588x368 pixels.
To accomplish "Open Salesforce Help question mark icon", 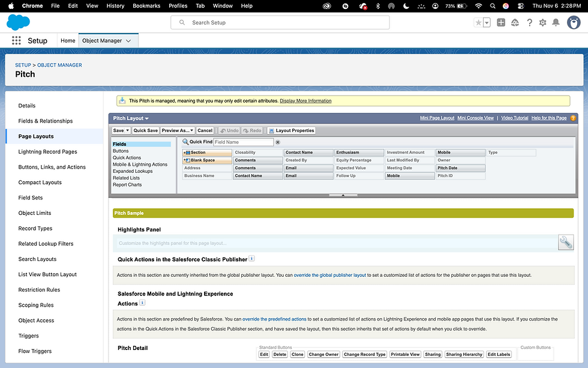I will tap(529, 22).
